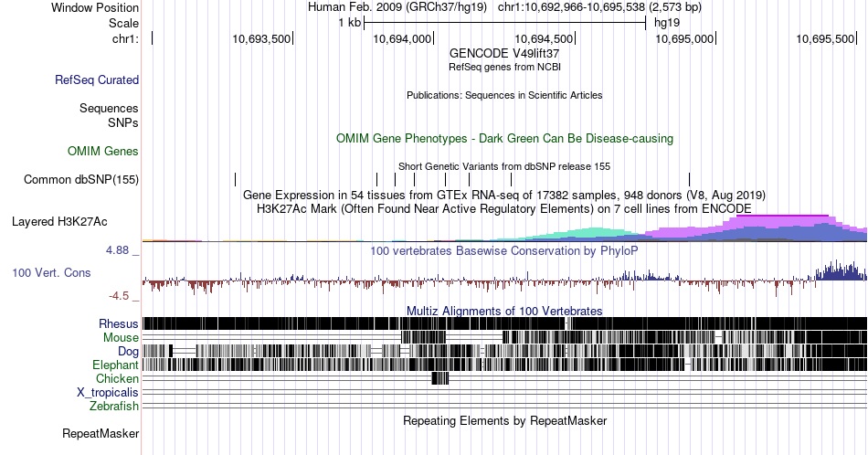Click the Mouse alignment label

tap(121, 338)
